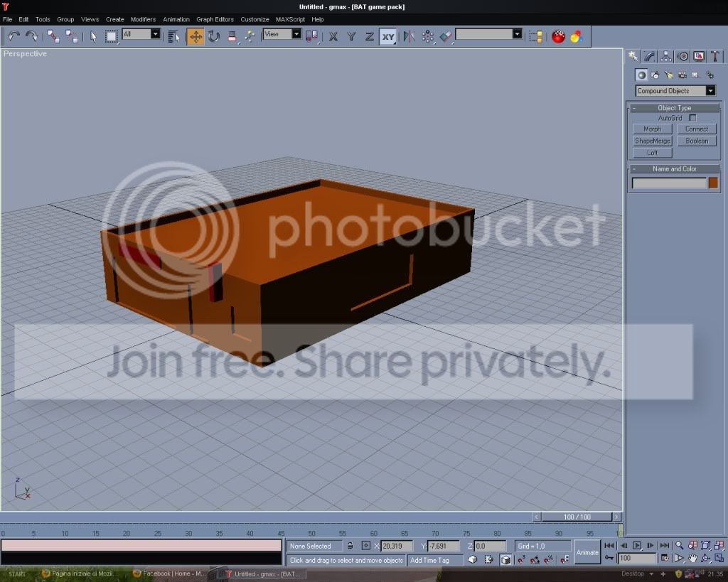Enable the AutoGrid checkbox
This screenshot has height=582, width=728.
[x=692, y=118]
